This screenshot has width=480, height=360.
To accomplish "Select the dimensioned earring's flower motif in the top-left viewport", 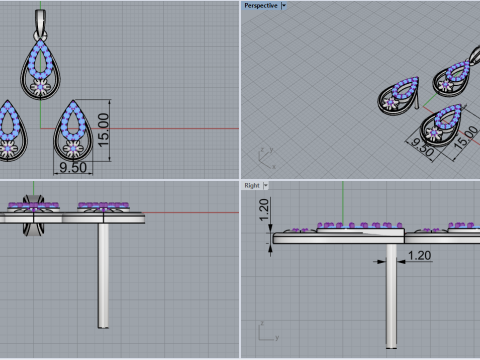I will tap(73, 149).
